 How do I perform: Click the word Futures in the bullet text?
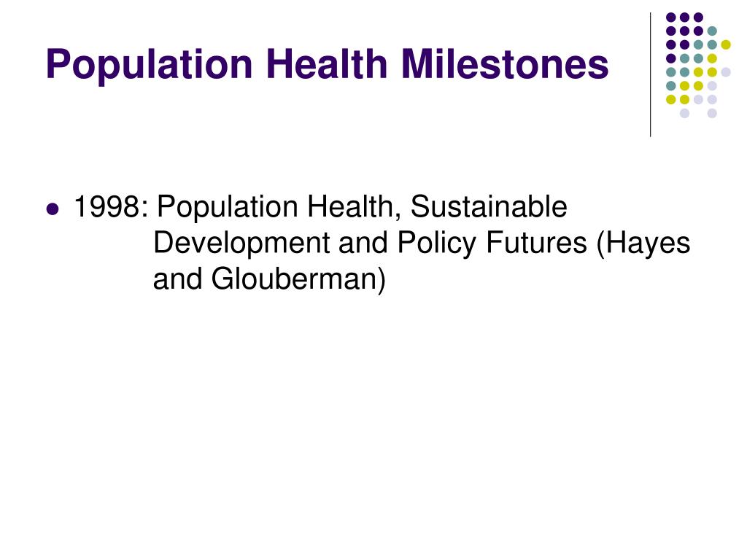[536, 244]
